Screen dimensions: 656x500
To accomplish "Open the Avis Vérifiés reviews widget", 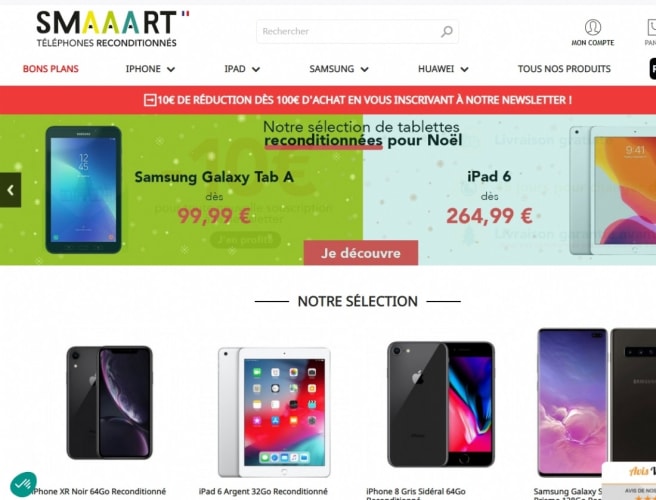I will 629,481.
